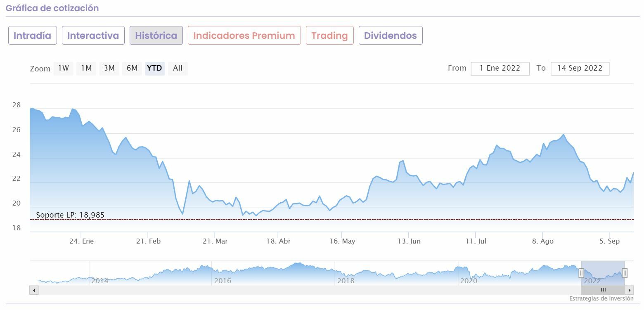Click the From date field

coord(500,69)
